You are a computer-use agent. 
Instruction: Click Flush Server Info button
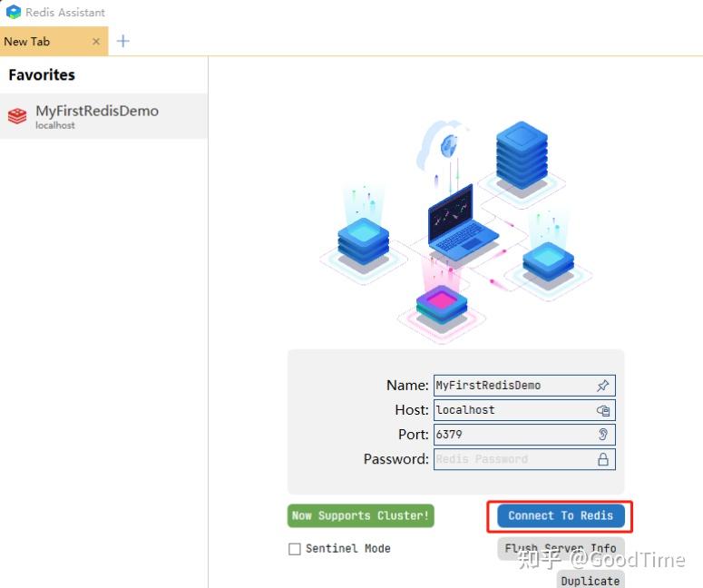[561, 548]
